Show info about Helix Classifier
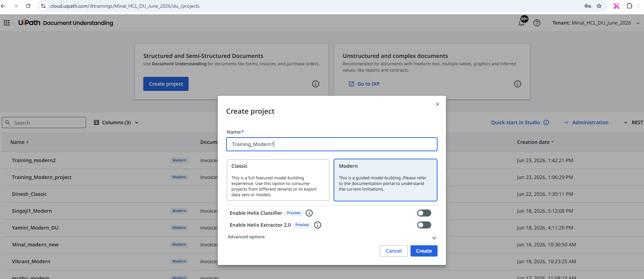The image size is (644, 279). point(309,213)
